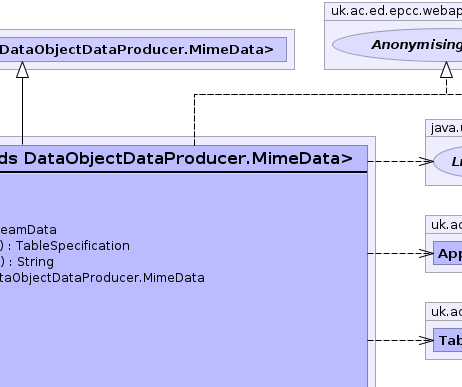
Task: Select the ': String' method line
Action: (27, 262)
